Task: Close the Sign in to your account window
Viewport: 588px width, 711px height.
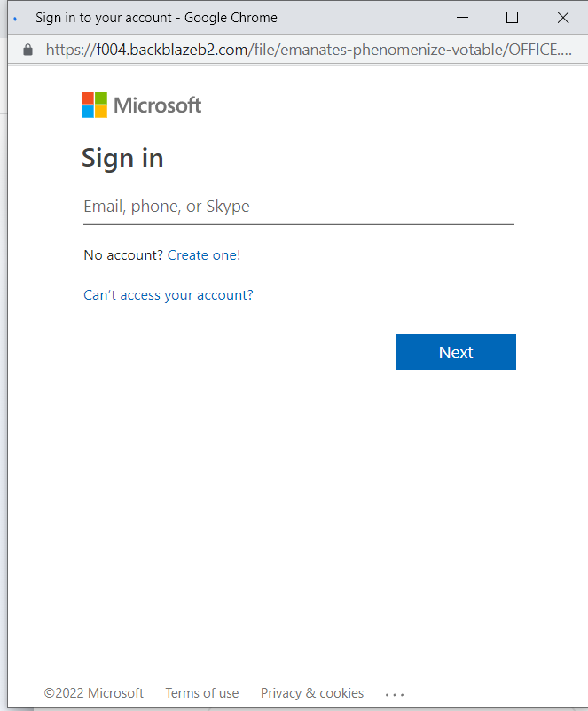Action: (563, 17)
